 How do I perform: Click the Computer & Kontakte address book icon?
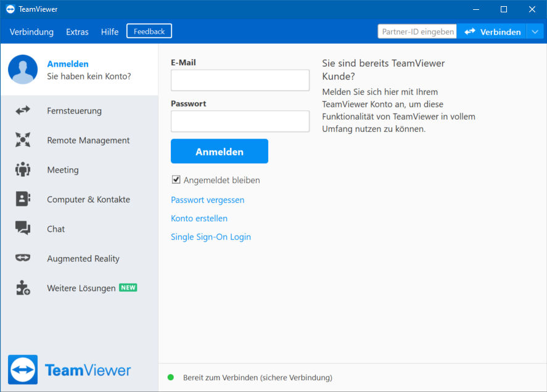point(23,199)
